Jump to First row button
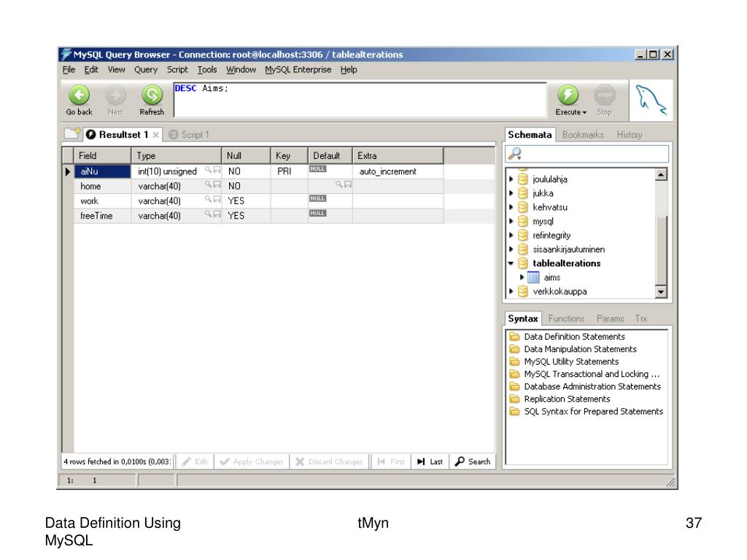 tap(391, 462)
